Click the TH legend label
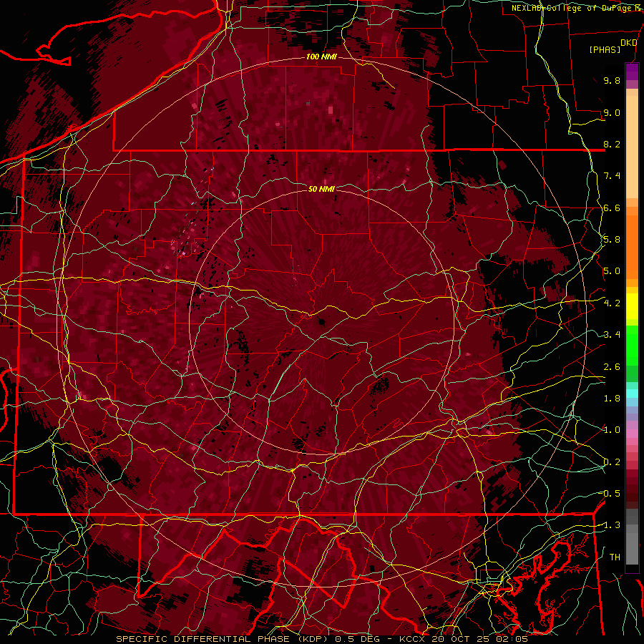 click(615, 557)
